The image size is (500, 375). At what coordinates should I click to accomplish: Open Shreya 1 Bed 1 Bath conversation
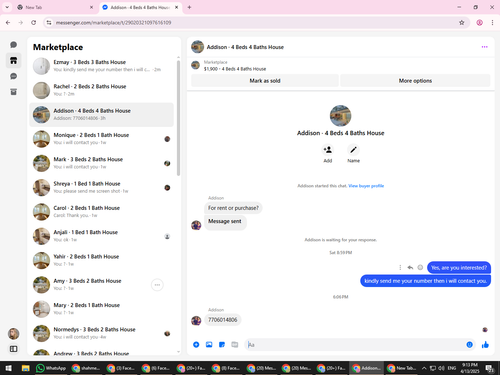(x=102, y=187)
